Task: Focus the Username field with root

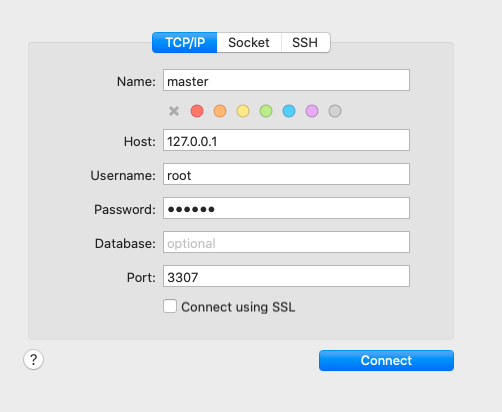Action: pyautogui.click(x=286, y=174)
